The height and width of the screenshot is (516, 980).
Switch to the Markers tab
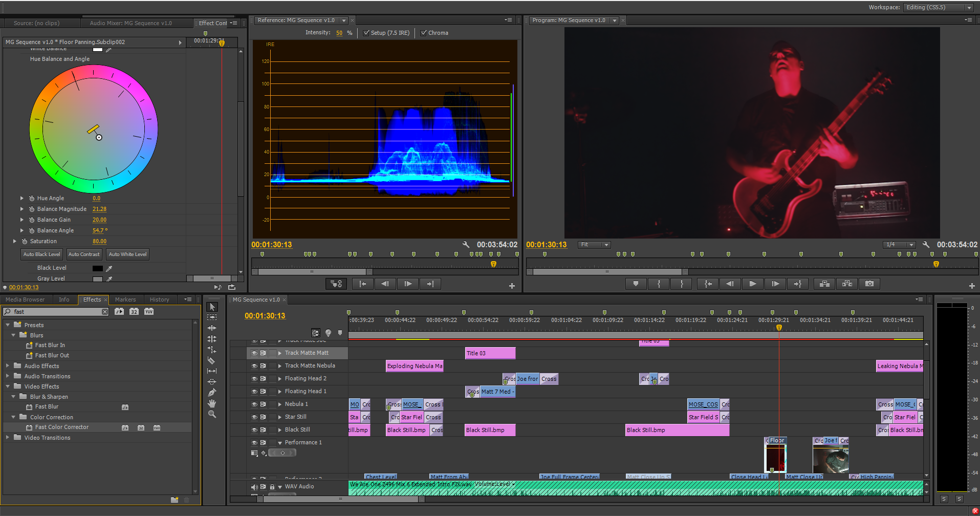tap(125, 299)
